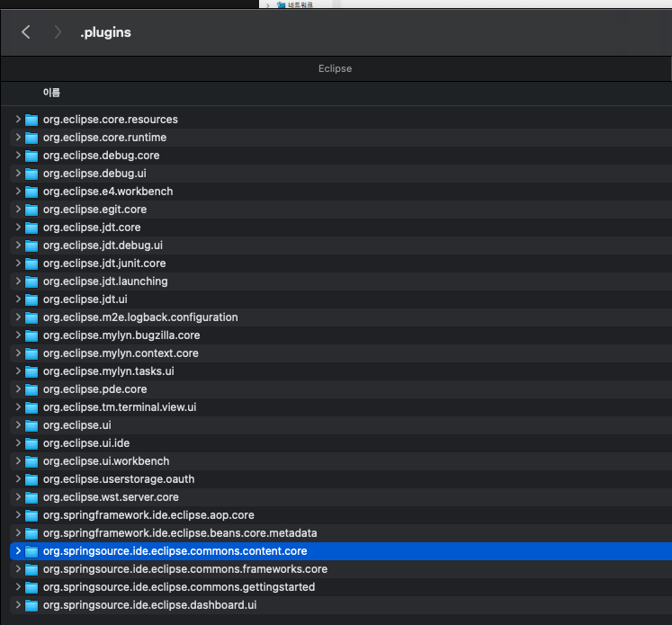Select the org.eclipse.e4.workbench name text

tap(108, 191)
